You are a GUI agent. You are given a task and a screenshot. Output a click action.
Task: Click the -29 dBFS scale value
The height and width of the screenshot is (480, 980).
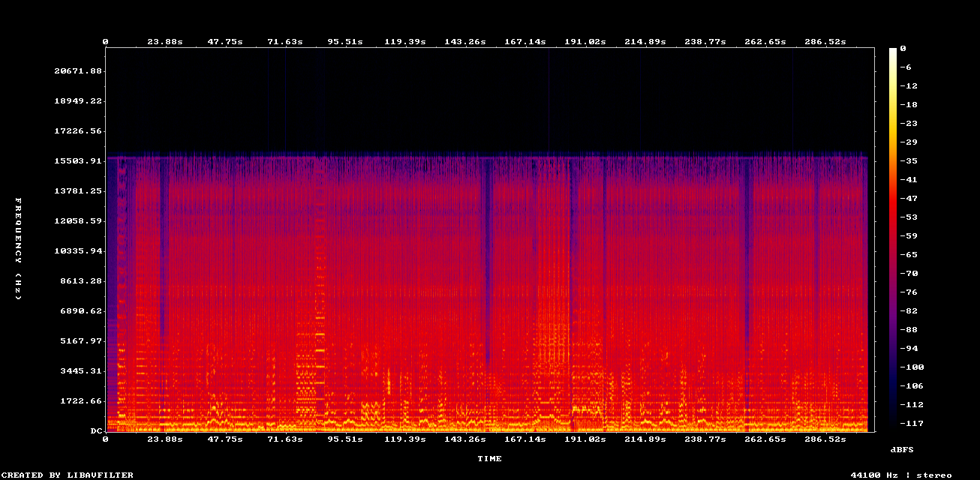pyautogui.click(x=909, y=142)
